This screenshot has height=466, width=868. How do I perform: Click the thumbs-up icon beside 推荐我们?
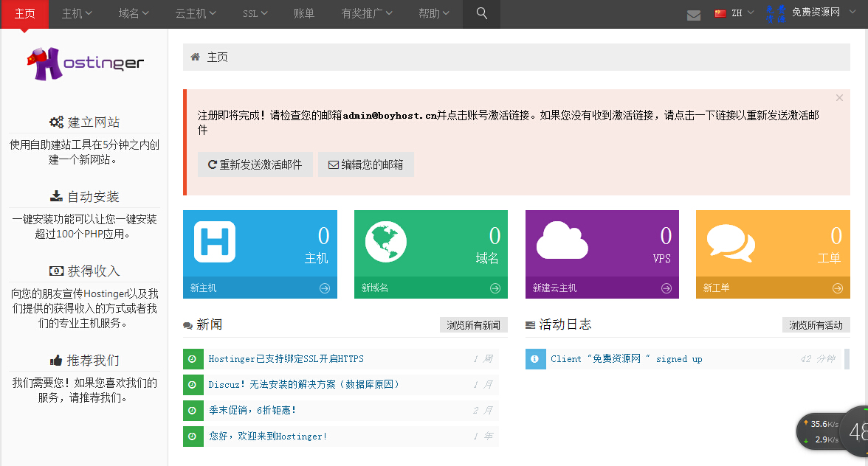click(56, 361)
